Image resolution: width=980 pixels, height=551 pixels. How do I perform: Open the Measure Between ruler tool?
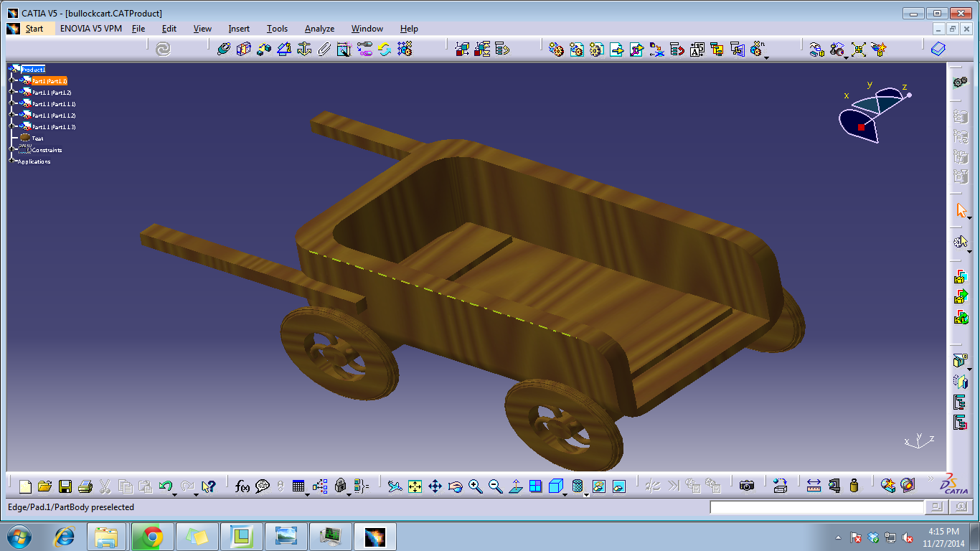pyautogui.click(x=814, y=486)
